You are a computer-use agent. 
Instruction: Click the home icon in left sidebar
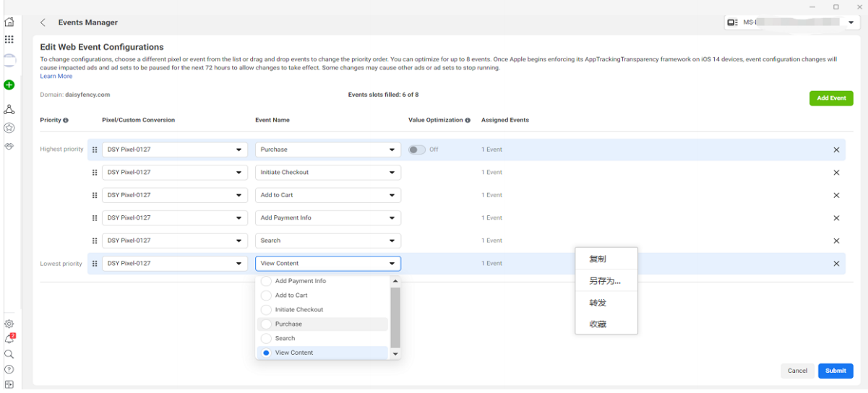pyautogui.click(x=9, y=23)
